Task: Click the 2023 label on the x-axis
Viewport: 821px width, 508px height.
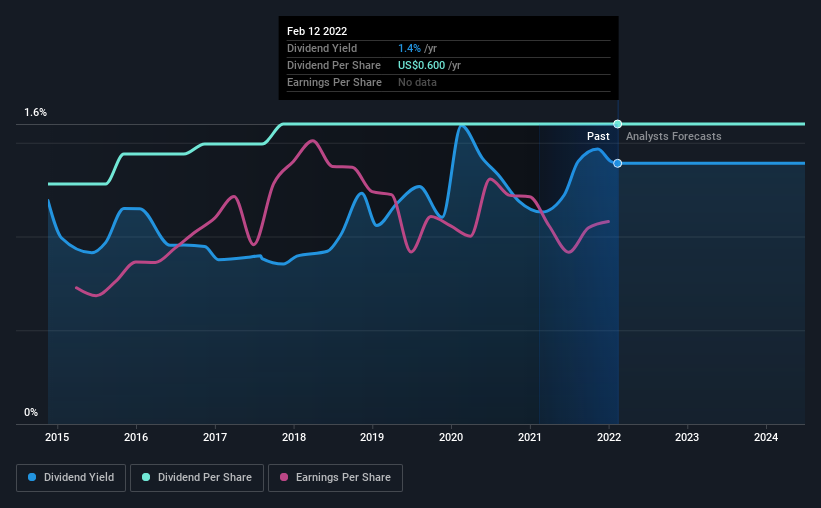Action: point(687,437)
